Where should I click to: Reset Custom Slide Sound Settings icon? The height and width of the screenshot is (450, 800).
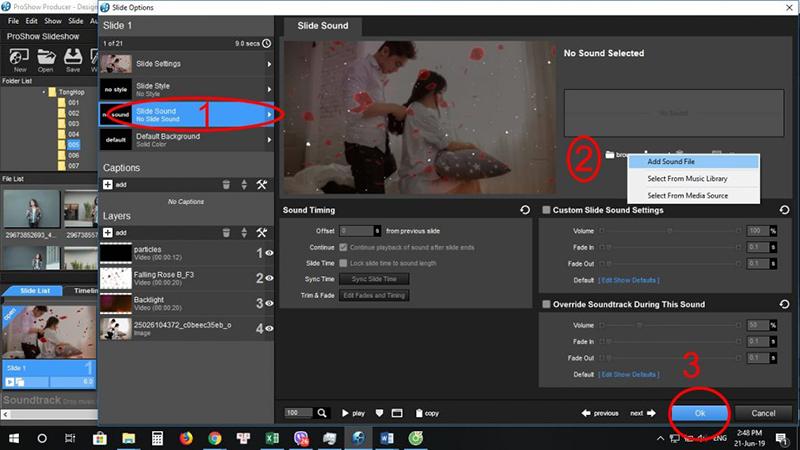click(x=784, y=210)
